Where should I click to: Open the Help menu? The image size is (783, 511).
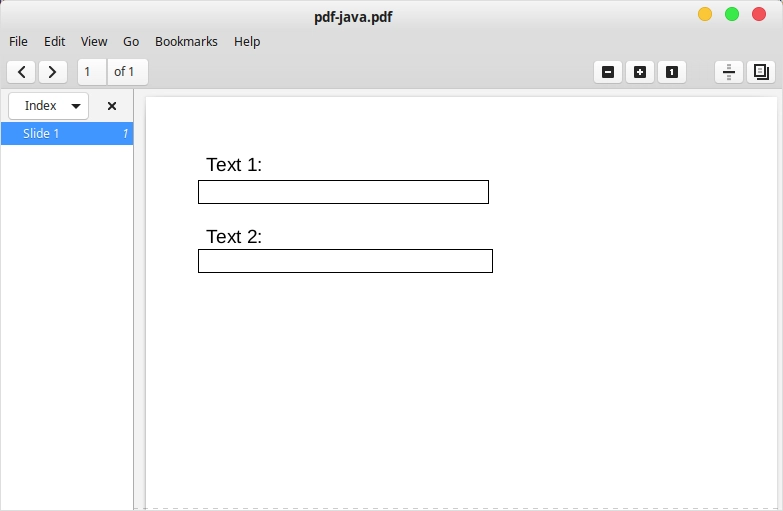pyautogui.click(x=247, y=42)
